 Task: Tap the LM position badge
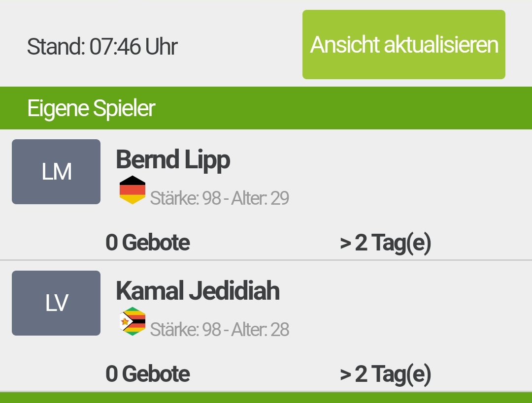pos(56,172)
